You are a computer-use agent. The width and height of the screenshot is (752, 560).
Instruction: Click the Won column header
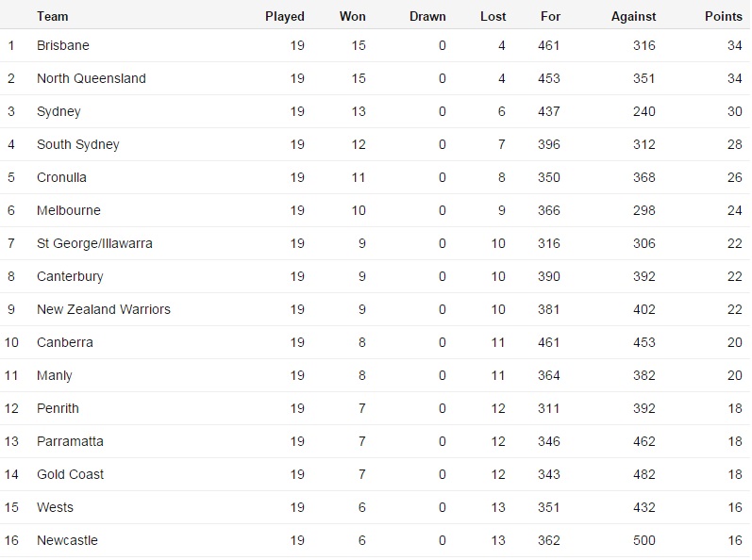coord(352,16)
